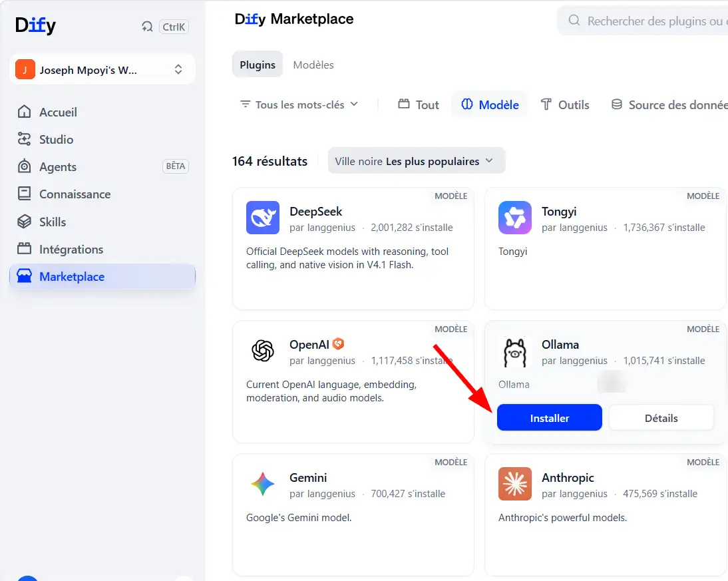Click the BÊTA badge next to Agents

176,166
